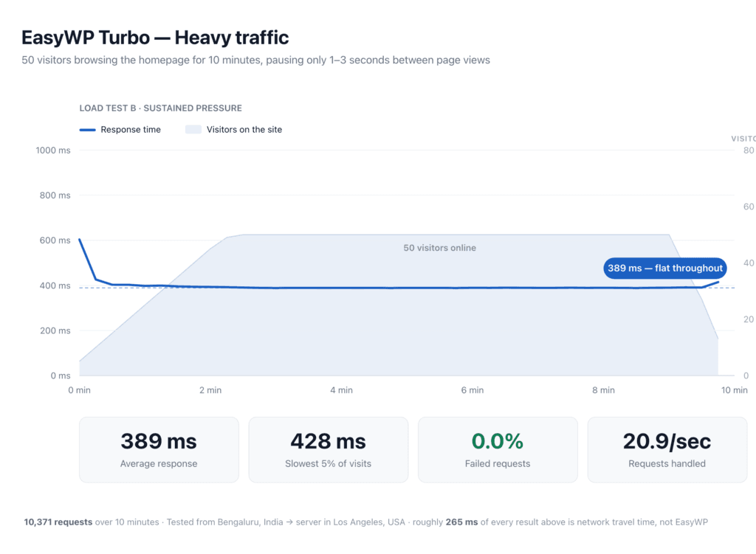Click the '50 visitors browsing the homepage' subtitle
Screen dimensions: 756x554
point(255,60)
